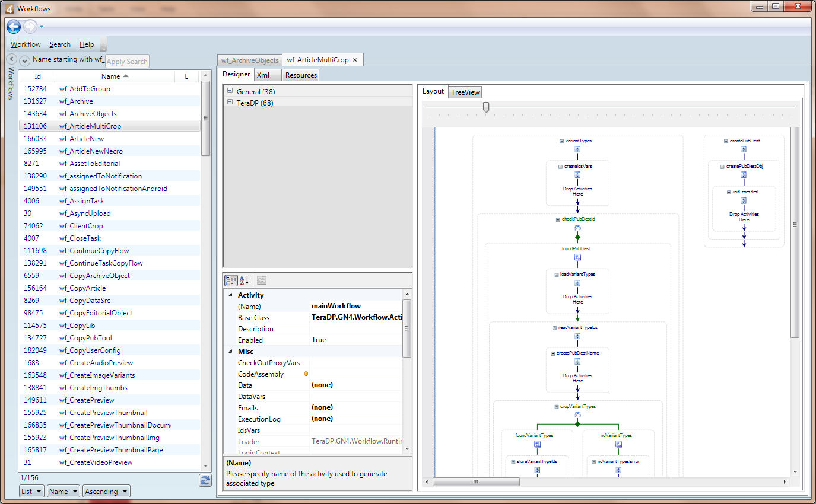The width and height of the screenshot is (816, 504).
Task: Select the Categorized view property grid icon
Action: point(231,280)
